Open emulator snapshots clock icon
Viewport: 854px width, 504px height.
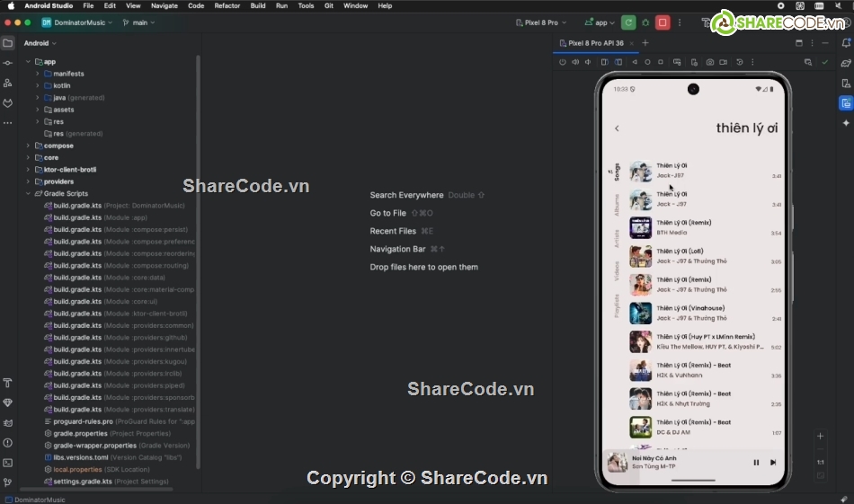coord(740,62)
